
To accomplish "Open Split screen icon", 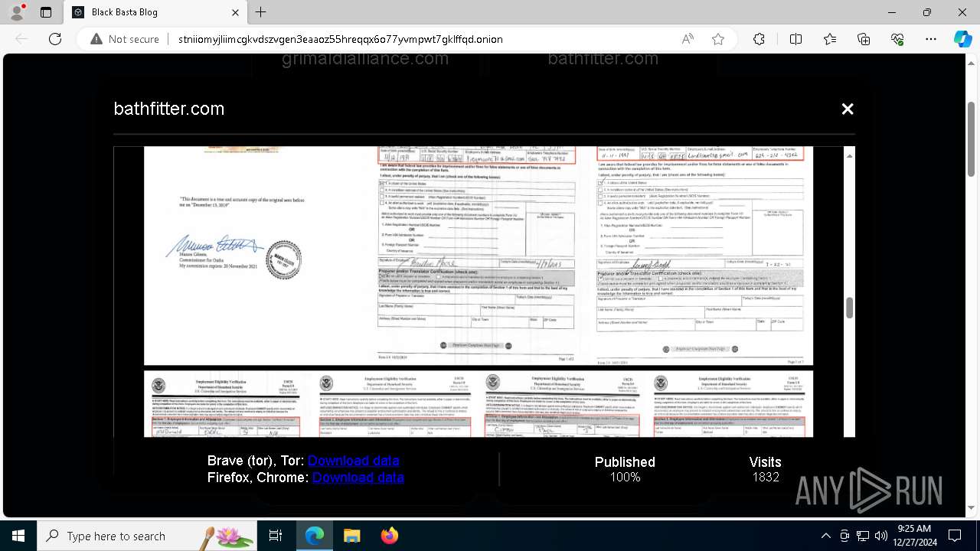I will (795, 39).
